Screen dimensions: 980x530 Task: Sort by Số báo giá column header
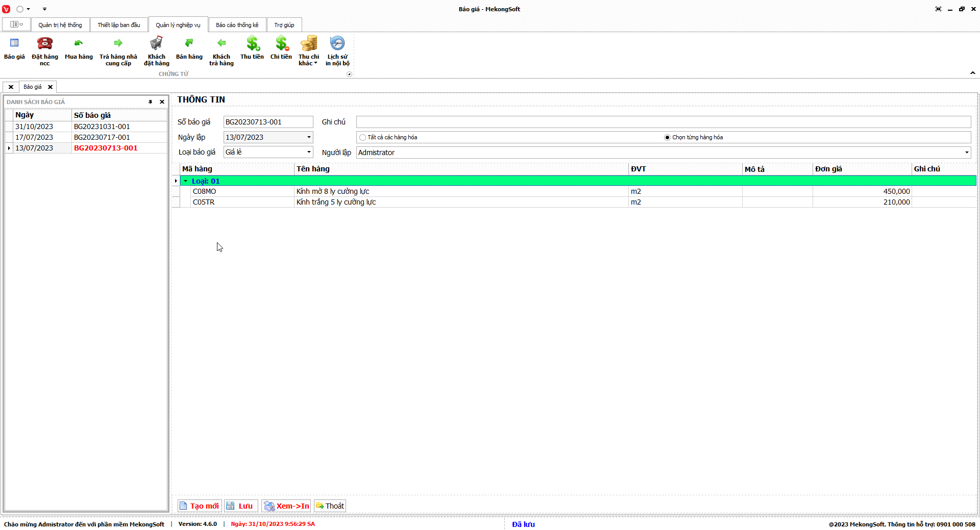(x=119, y=115)
